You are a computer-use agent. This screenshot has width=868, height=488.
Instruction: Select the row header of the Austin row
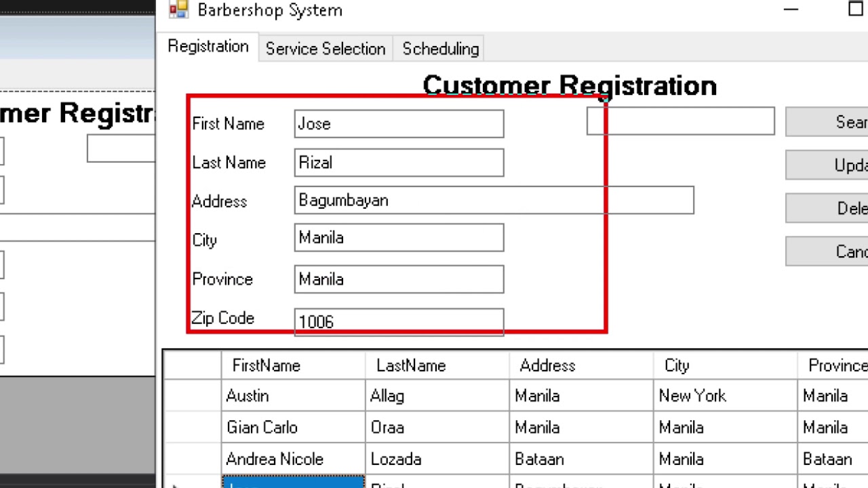coord(193,396)
